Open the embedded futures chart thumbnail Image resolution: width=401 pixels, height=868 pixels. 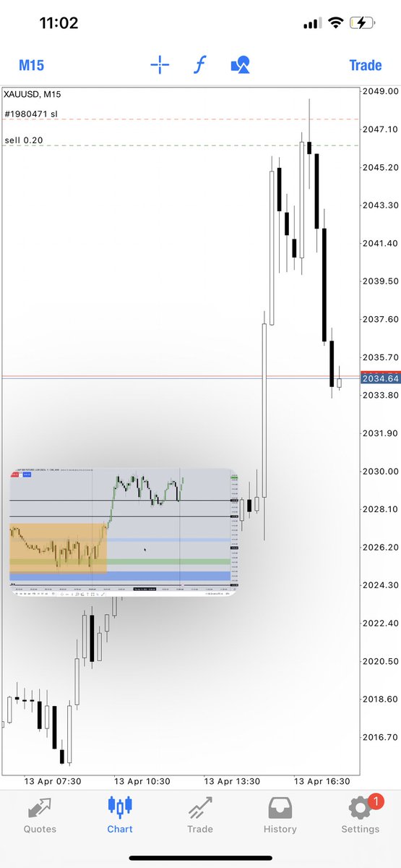(124, 531)
